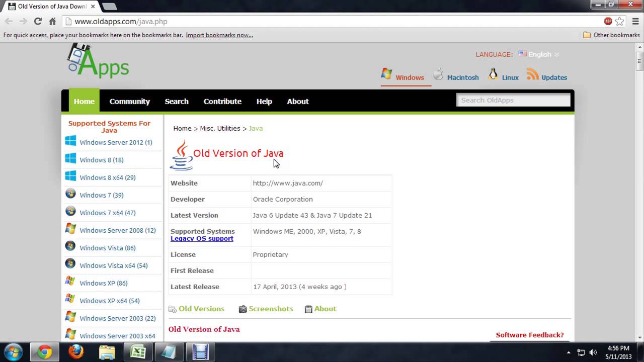The image size is (644, 362).
Task: Open Excel from the taskbar
Action: tap(138, 352)
